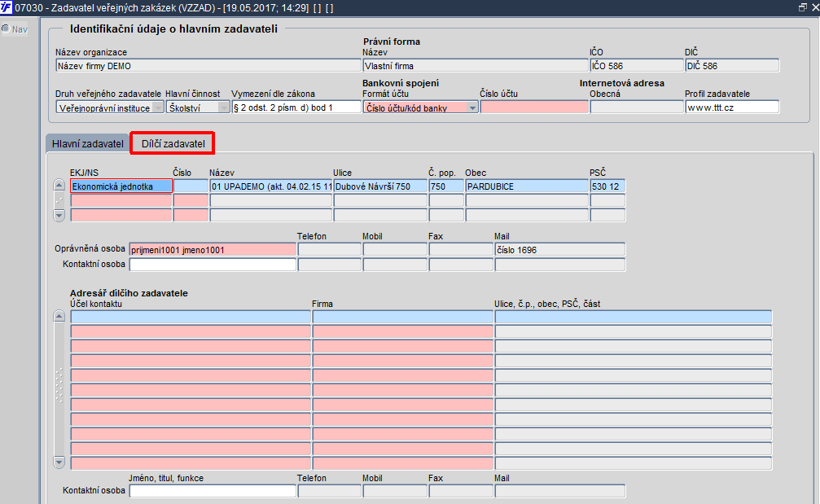Click the Název organizace field
This screenshot has width=820, height=504.
208,65
